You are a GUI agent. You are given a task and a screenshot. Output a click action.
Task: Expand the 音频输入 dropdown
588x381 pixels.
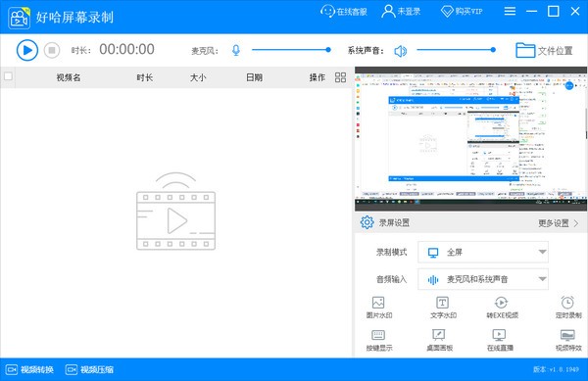[483, 279]
